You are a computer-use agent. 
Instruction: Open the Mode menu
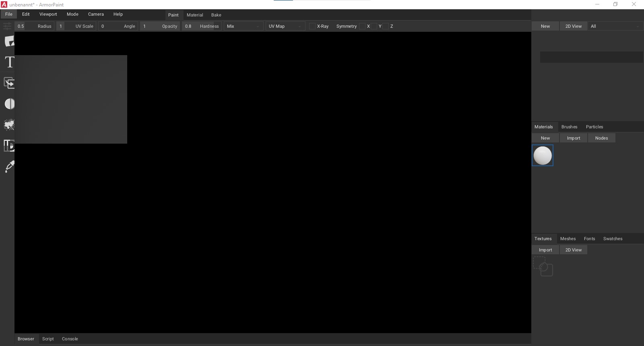(x=72, y=14)
